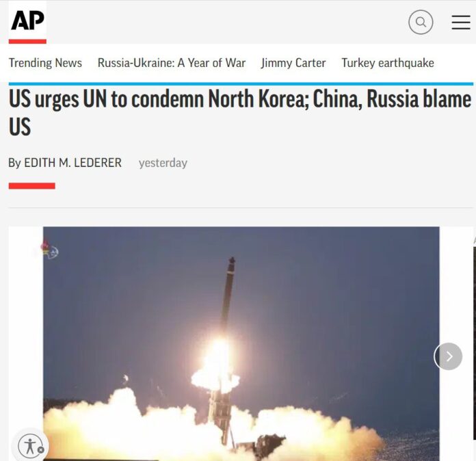The image size is (476, 461).
Task: View author Edith M. Lederer's byline
Action: pos(65,163)
